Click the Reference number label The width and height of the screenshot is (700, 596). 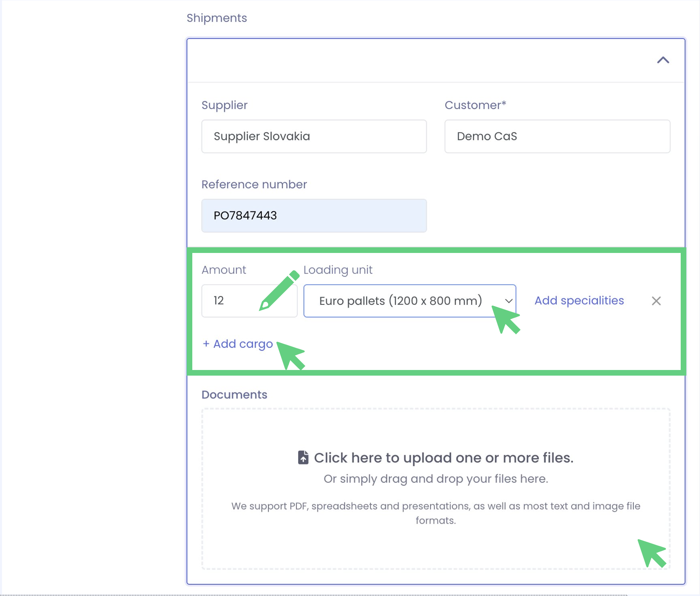(254, 184)
